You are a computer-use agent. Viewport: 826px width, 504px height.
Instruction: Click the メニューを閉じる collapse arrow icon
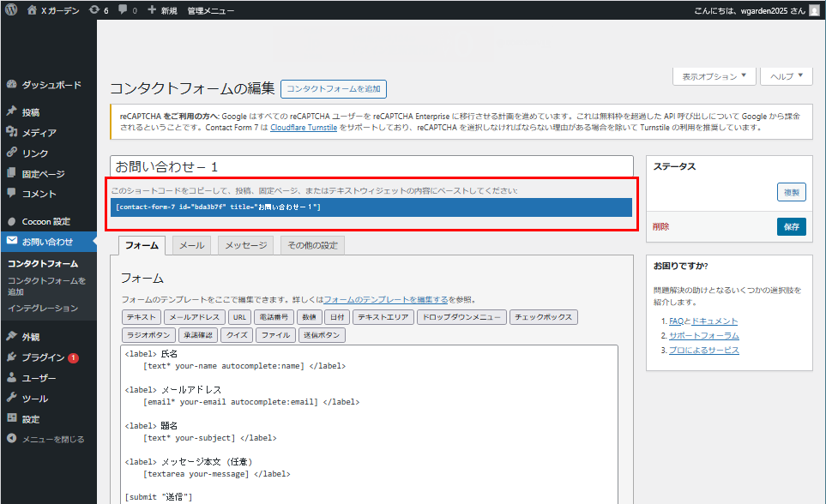(12, 438)
